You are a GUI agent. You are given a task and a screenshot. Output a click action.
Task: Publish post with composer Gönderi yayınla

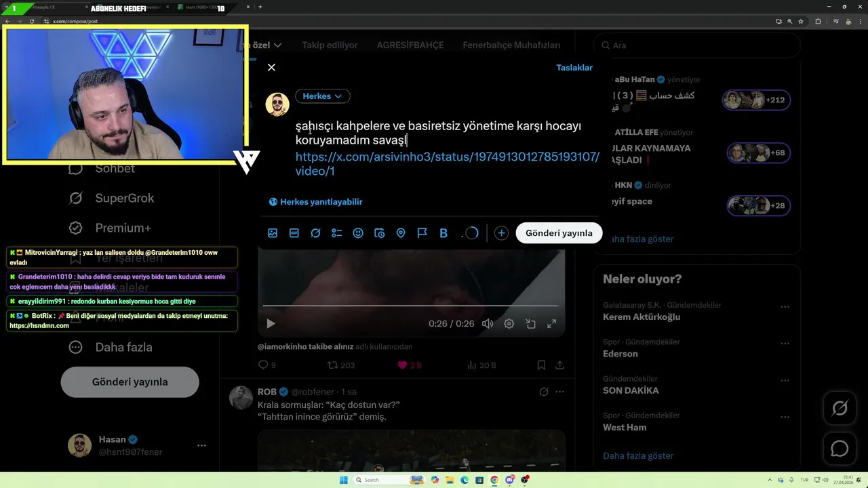559,233
